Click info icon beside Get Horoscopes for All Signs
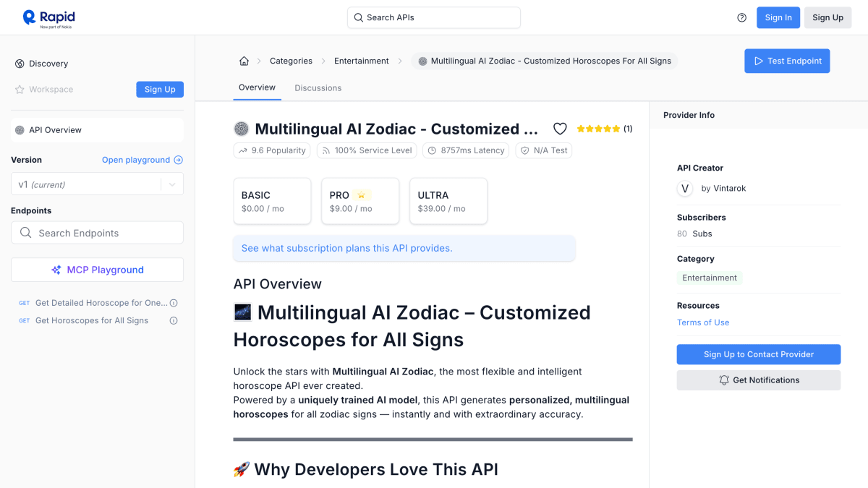This screenshot has height=488, width=868. tap(174, 320)
